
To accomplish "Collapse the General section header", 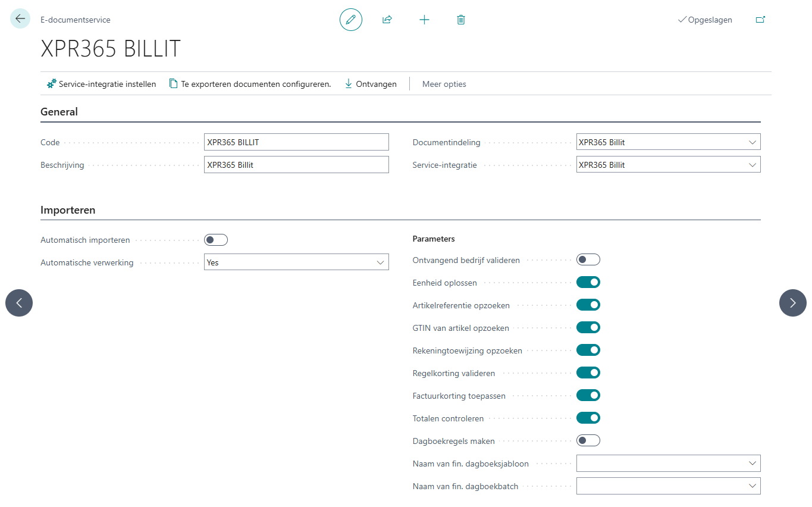I will (59, 111).
